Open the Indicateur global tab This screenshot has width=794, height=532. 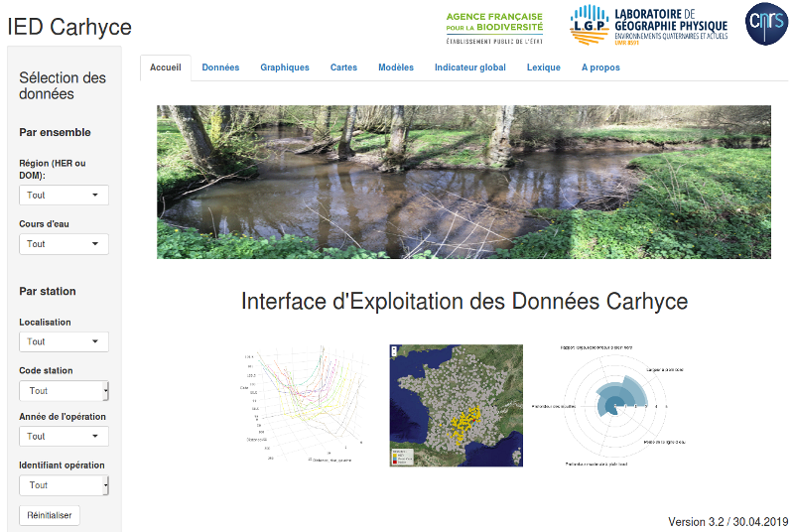(470, 67)
